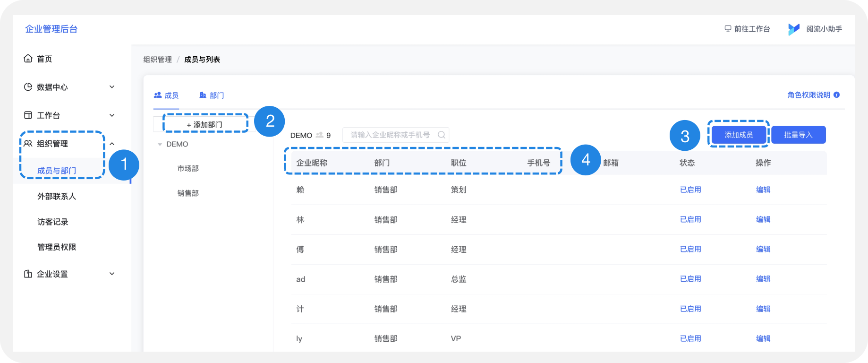868x363 pixels.
Task: Click the building icon on 部门 tab
Action: pos(203,95)
